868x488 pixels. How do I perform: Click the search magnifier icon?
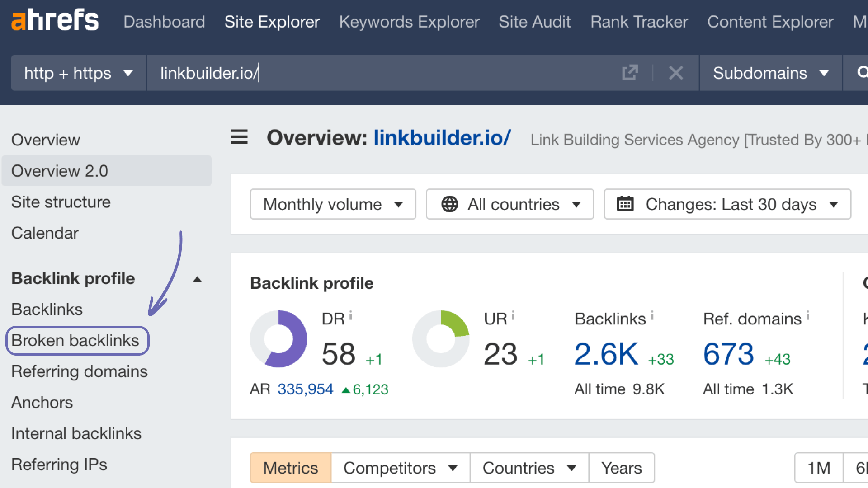pos(863,73)
